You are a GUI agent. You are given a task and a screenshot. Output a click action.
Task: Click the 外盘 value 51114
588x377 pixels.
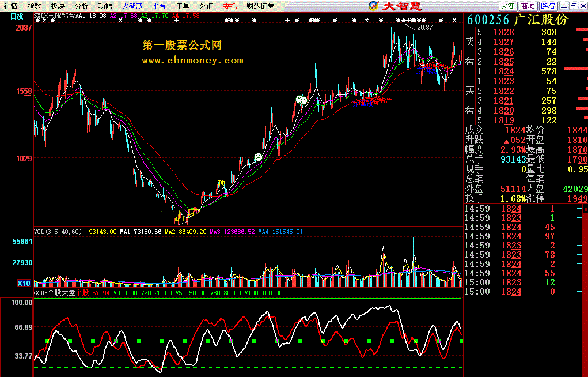(x=513, y=188)
